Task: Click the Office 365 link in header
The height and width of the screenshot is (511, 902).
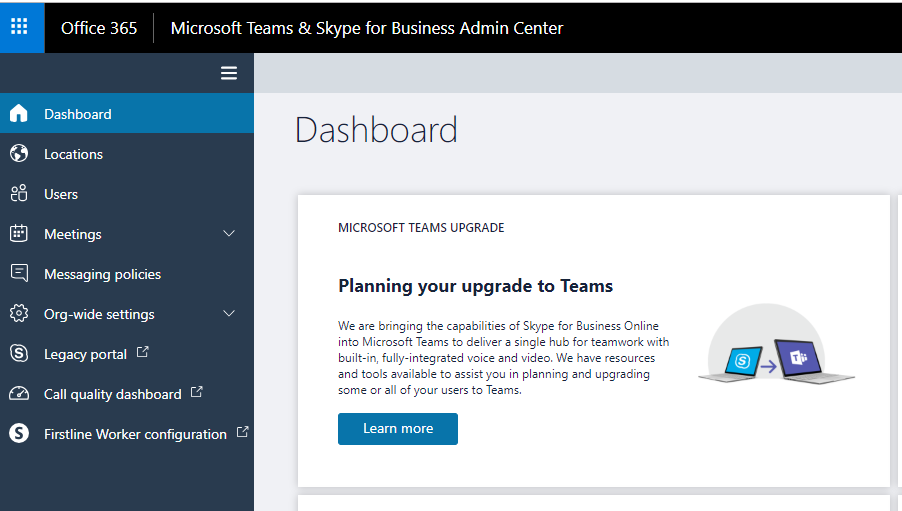Action: [x=99, y=28]
